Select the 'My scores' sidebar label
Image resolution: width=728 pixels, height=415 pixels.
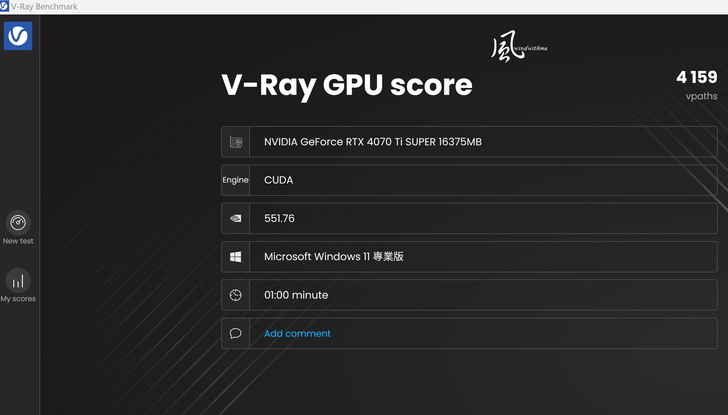[x=18, y=299]
